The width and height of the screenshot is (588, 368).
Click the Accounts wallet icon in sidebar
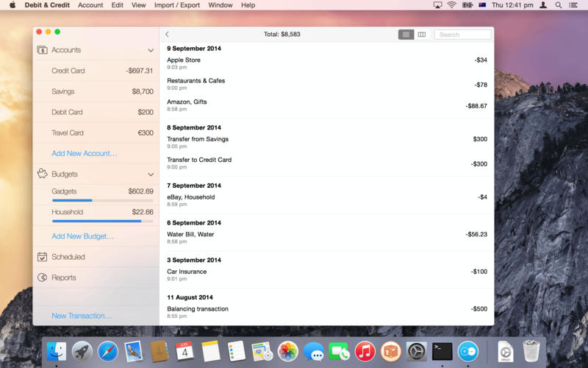coord(43,50)
